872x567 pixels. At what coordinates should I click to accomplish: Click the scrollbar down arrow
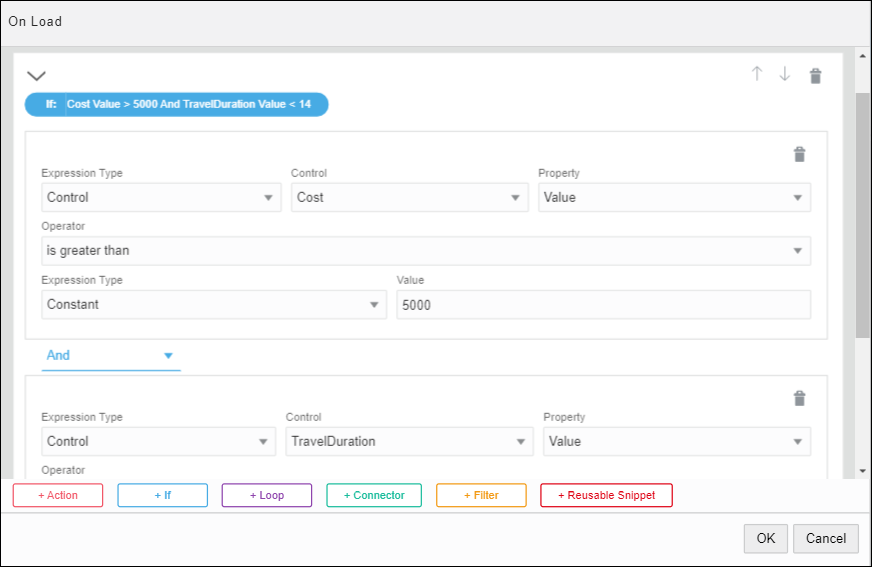pos(863,471)
